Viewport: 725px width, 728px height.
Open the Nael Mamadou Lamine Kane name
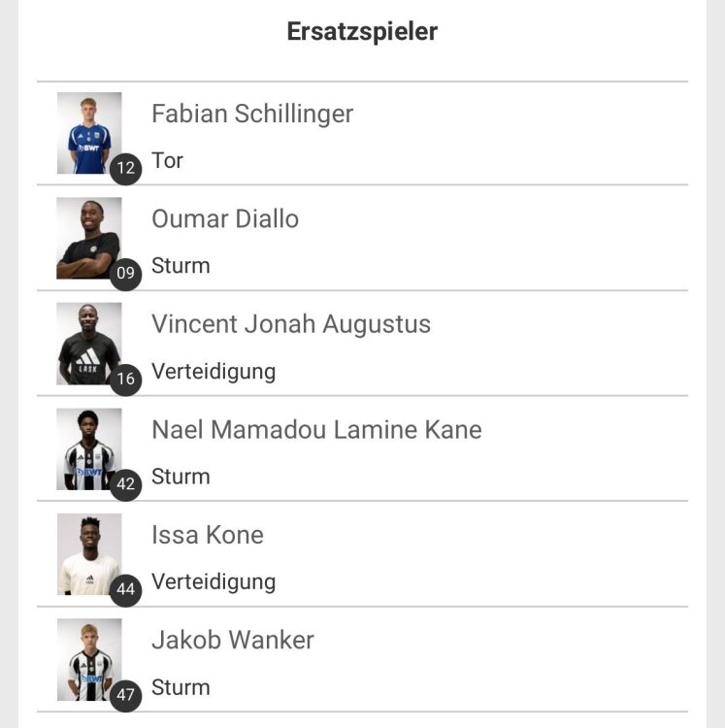point(316,430)
